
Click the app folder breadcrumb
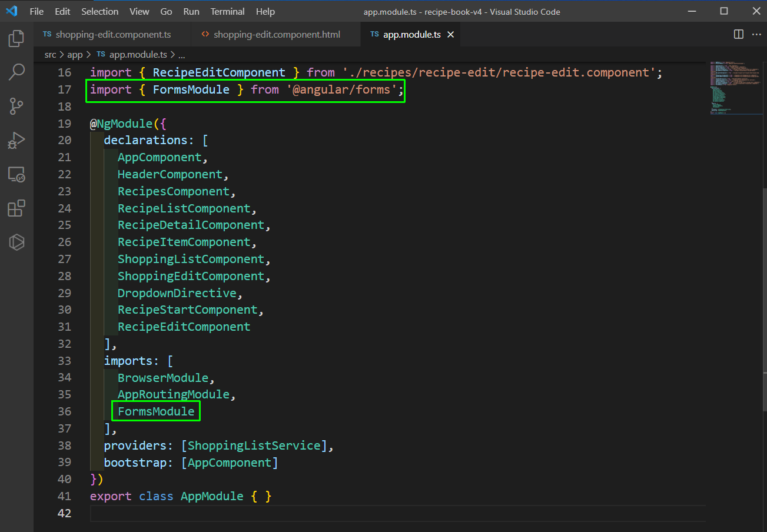75,54
